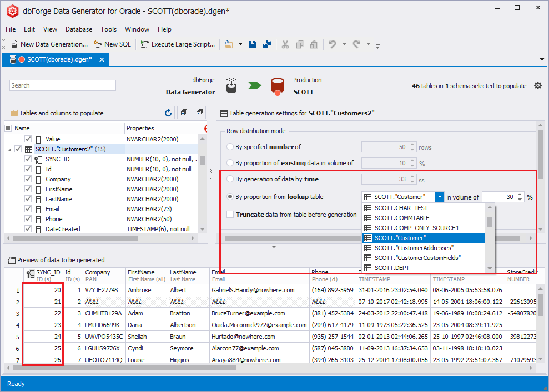Uncheck the Email column checkbox
This screenshot has width=549, height=392.
pyautogui.click(x=28, y=209)
